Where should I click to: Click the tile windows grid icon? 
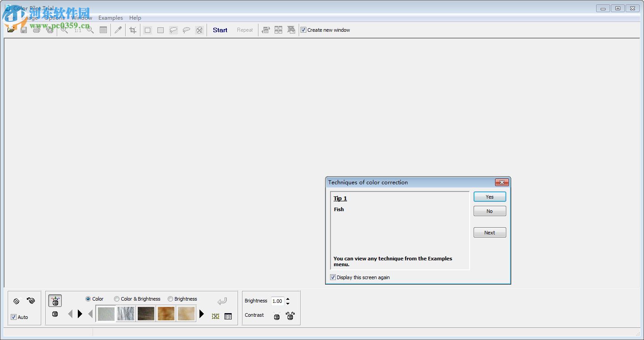click(278, 30)
